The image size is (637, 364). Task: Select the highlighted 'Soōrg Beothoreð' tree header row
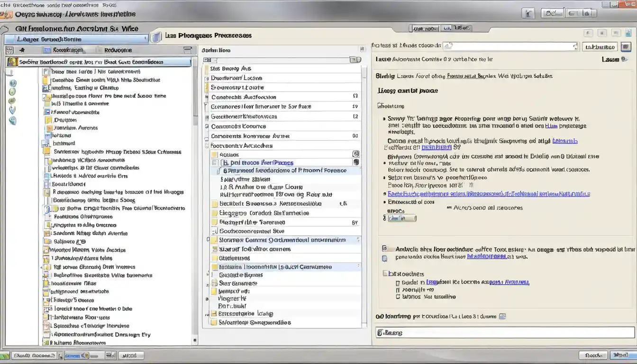click(99, 62)
